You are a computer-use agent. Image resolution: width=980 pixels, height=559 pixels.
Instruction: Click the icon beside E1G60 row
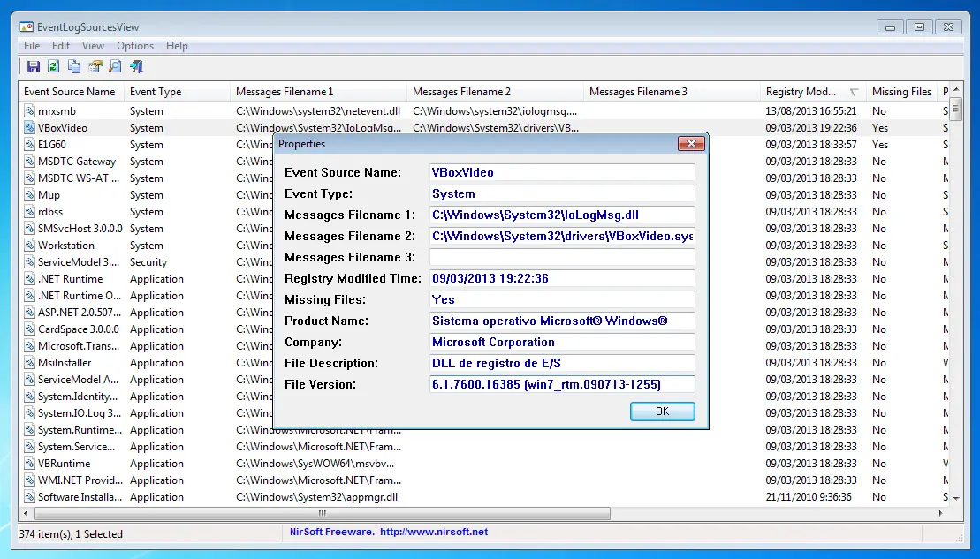pyautogui.click(x=29, y=144)
